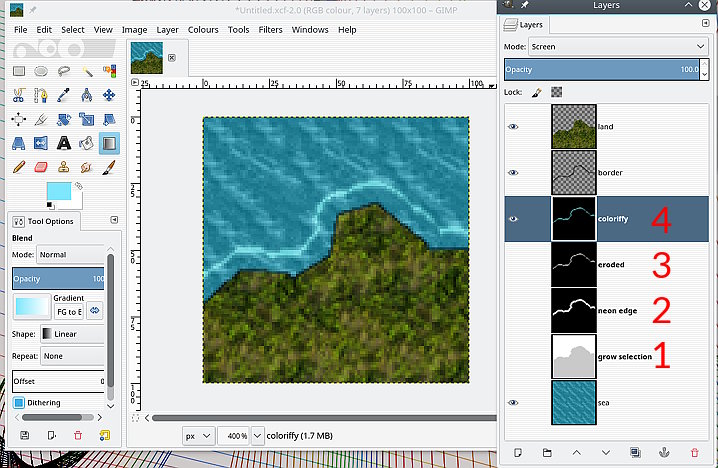Select the Rectangle Select tool
The width and height of the screenshot is (718, 468).
(19, 71)
